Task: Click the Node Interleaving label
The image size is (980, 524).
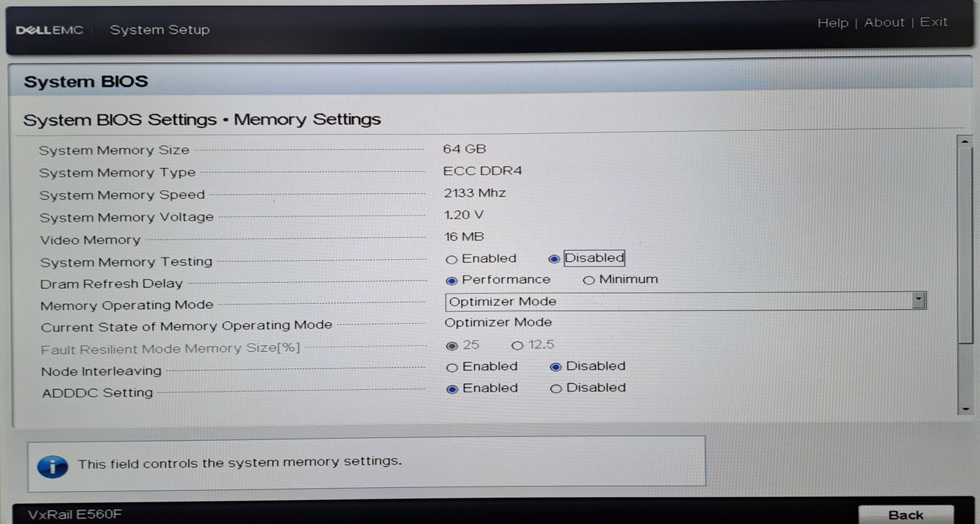Action: [x=101, y=371]
